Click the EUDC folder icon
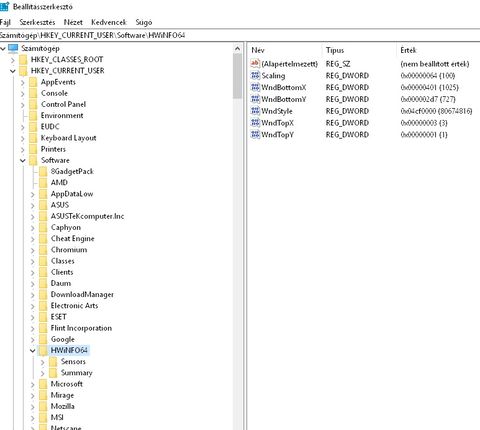This screenshot has height=430, width=480. (x=33, y=127)
